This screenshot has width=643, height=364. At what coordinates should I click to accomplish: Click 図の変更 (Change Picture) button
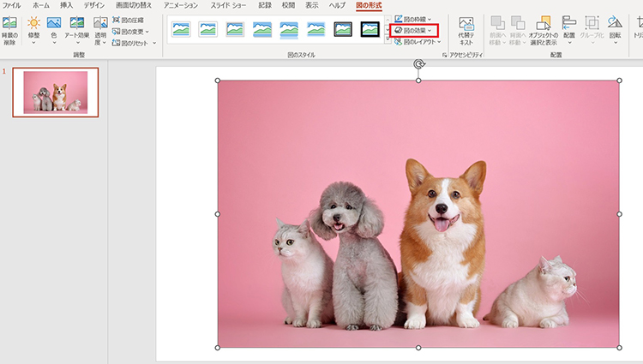pyautogui.click(x=133, y=30)
